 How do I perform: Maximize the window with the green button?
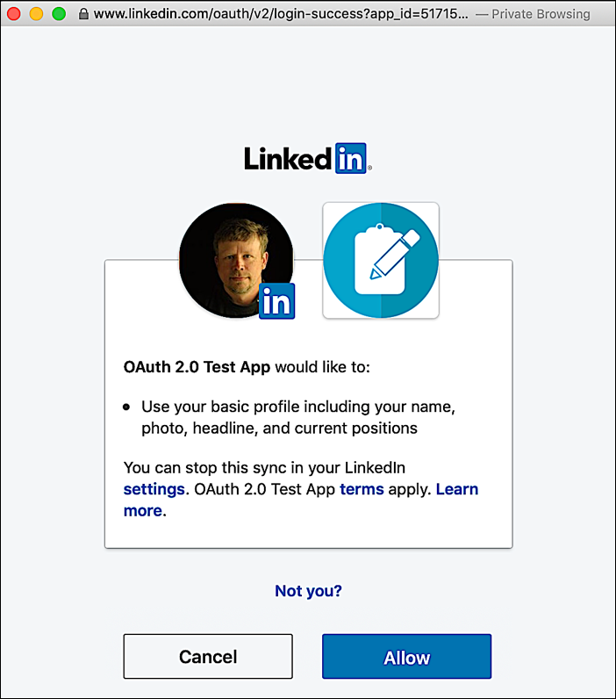tap(59, 14)
